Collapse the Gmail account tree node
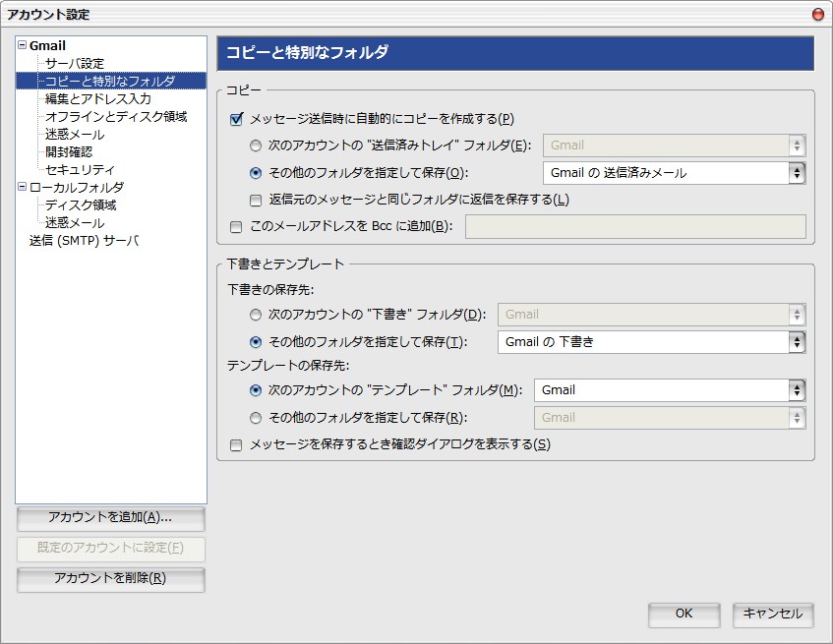The height and width of the screenshot is (644, 833). point(22,45)
